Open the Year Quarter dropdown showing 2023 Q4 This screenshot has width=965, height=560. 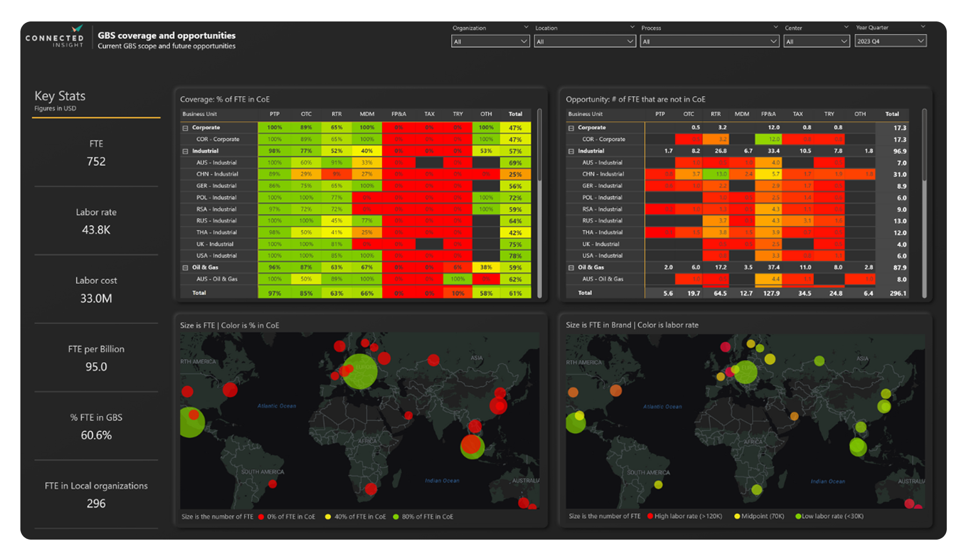890,41
